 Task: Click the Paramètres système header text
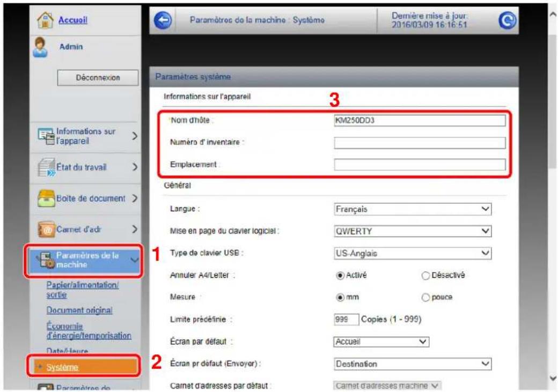click(193, 77)
